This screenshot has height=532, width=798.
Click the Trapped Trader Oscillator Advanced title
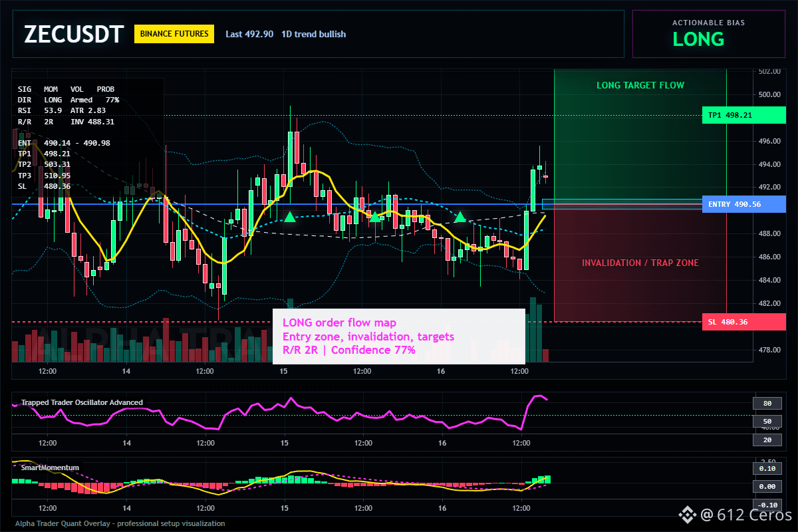(82, 402)
